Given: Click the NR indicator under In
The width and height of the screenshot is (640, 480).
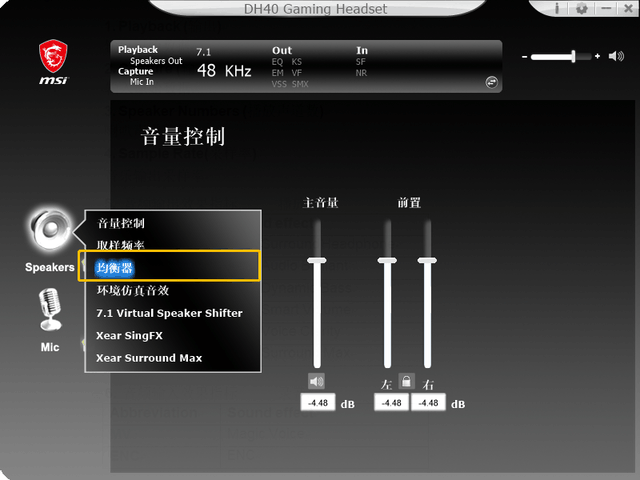Looking at the screenshot, I should point(361,73).
